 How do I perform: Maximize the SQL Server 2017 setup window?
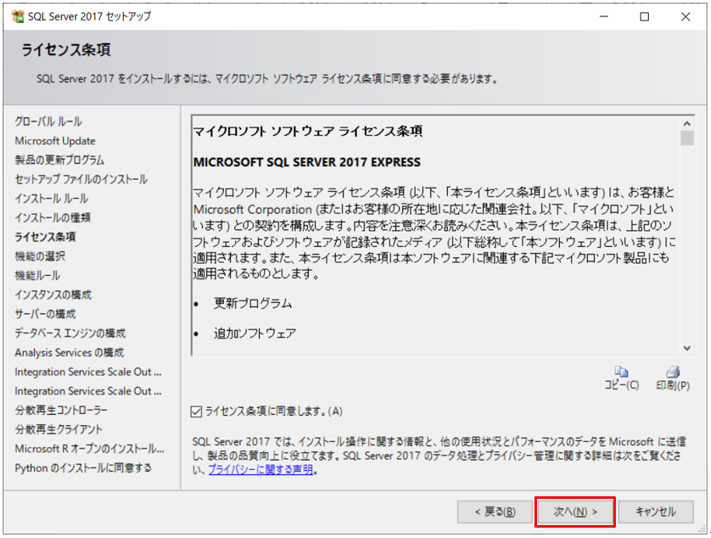[x=644, y=17]
